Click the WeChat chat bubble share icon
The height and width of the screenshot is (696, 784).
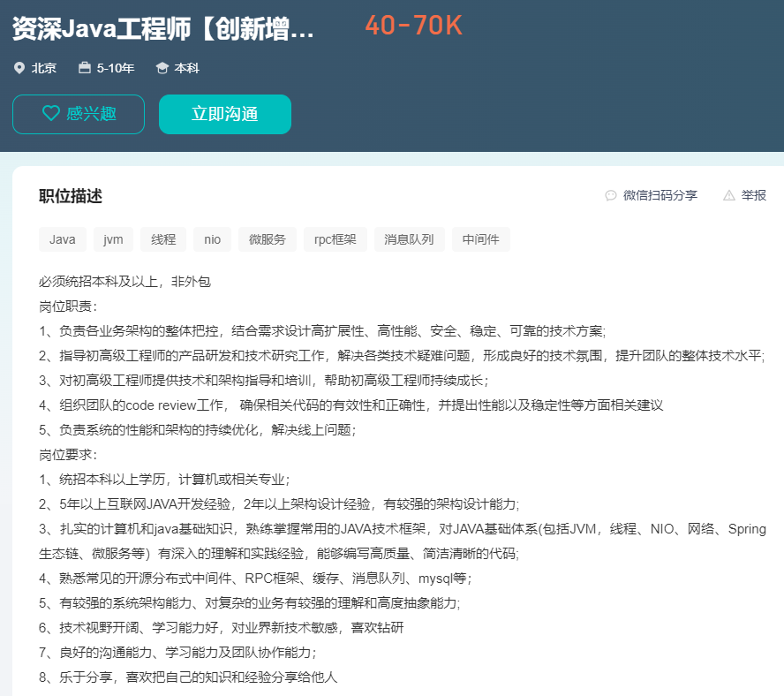[610, 196]
